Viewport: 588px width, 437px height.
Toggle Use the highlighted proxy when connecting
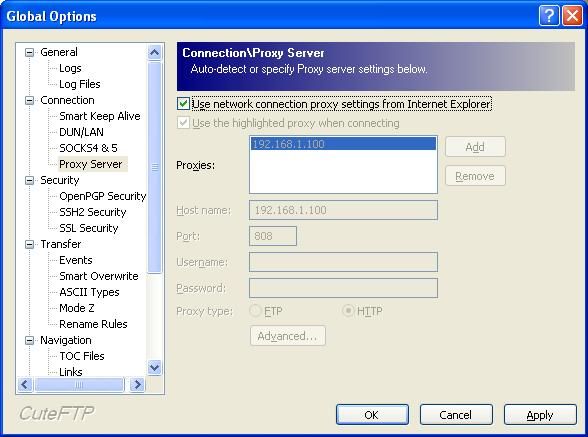183,123
